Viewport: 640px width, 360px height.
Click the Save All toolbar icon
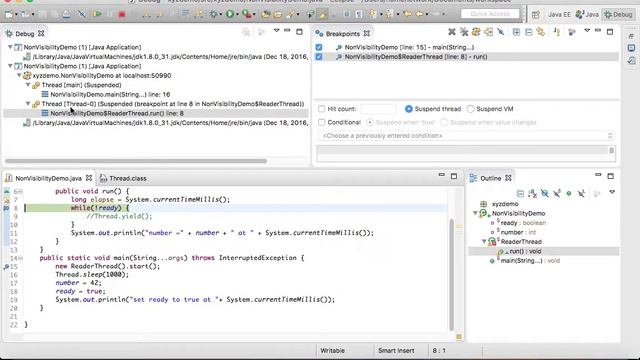tap(54, 14)
